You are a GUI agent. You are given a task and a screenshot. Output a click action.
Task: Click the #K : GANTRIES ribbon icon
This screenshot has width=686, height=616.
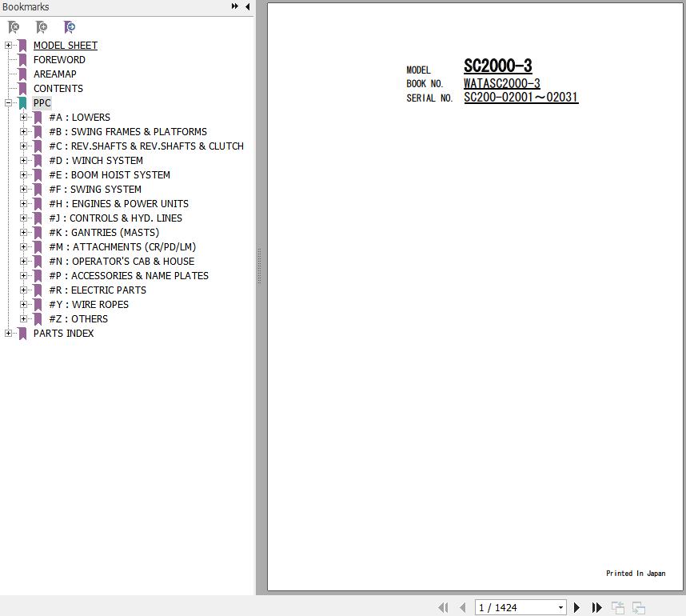38,233
